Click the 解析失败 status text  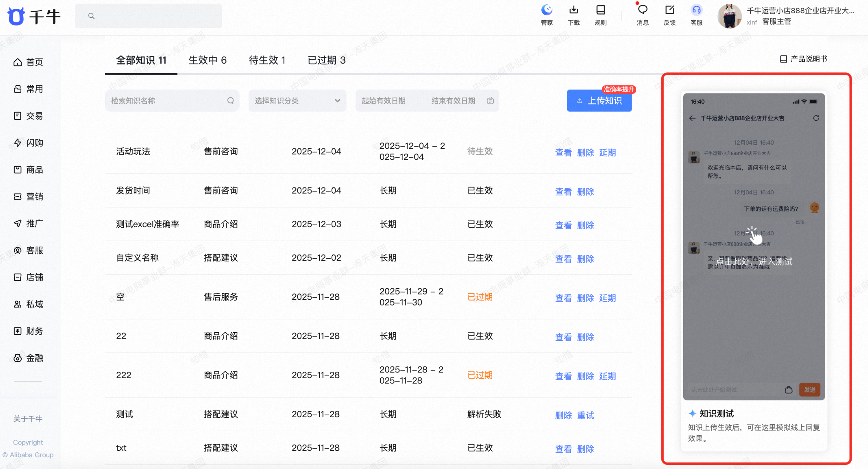point(484,414)
